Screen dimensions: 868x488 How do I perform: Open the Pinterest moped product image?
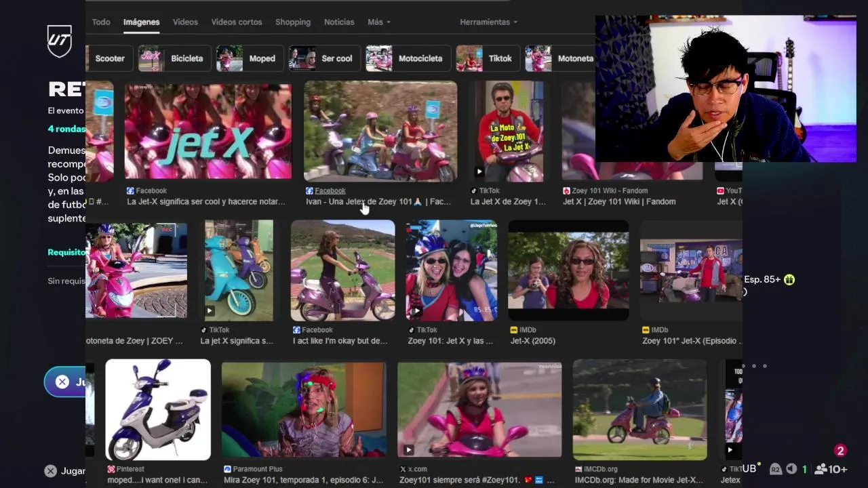pos(158,410)
